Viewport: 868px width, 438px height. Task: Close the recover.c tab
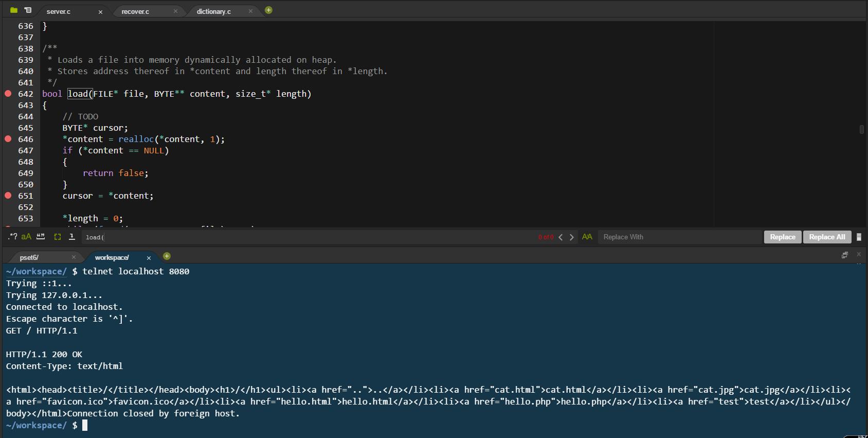(175, 11)
